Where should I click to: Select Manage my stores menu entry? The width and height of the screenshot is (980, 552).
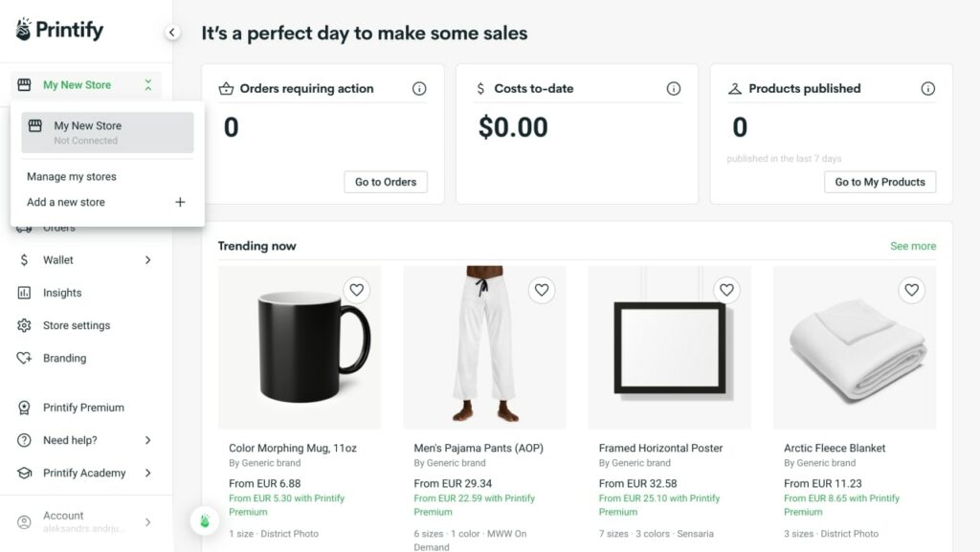pyautogui.click(x=71, y=176)
